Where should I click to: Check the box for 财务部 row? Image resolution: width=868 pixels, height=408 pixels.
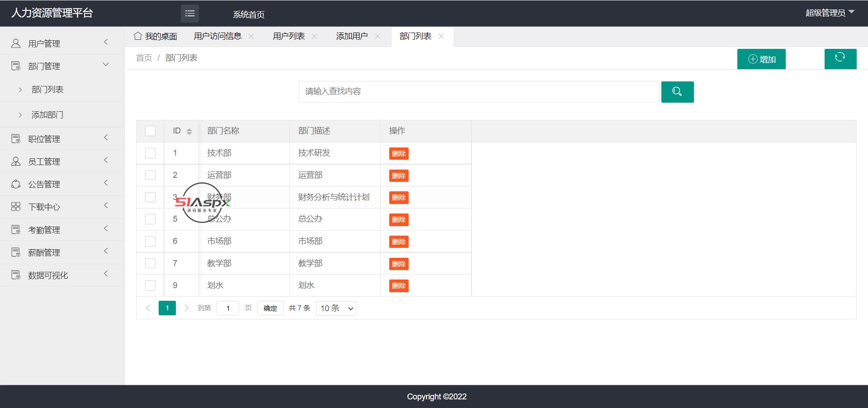coord(150,197)
